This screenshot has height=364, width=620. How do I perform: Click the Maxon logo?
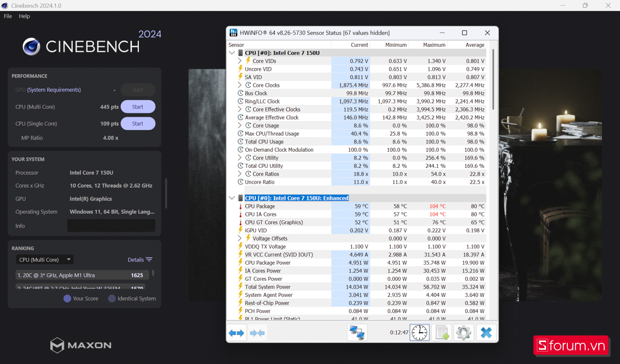pyautogui.click(x=81, y=345)
